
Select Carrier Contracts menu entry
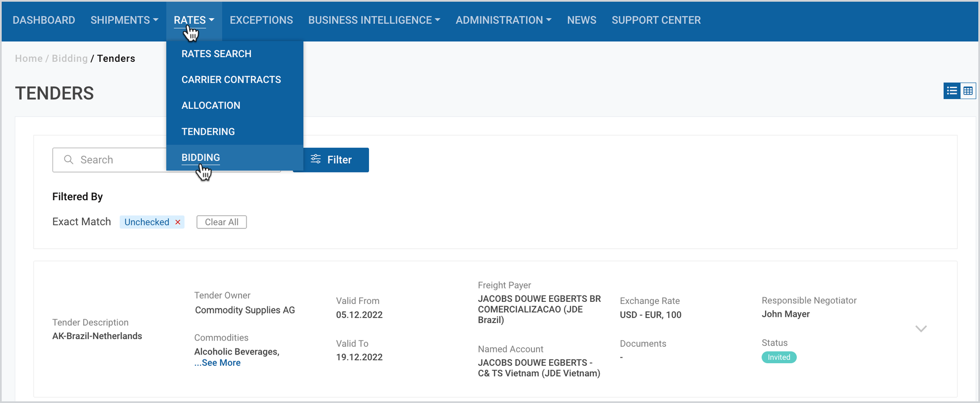(235, 80)
